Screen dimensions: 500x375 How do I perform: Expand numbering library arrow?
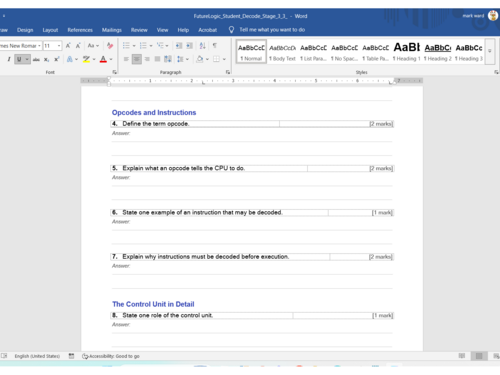pyautogui.click(x=151, y=46)
